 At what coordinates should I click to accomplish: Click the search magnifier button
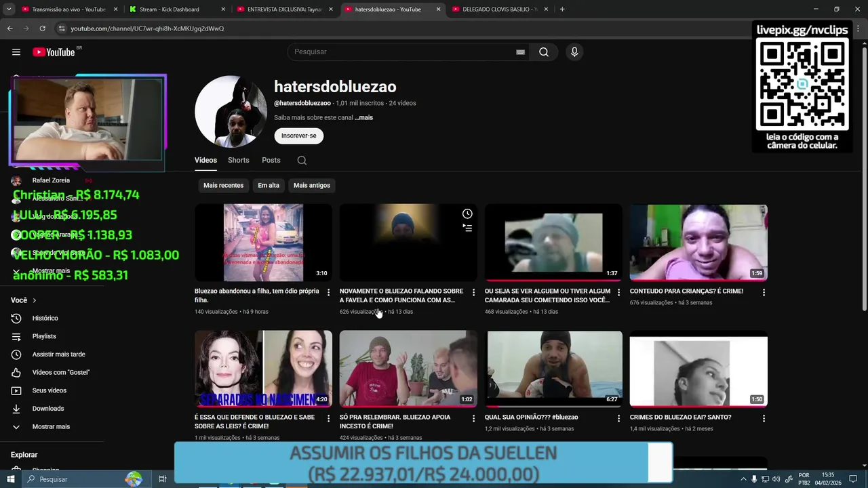544,52
